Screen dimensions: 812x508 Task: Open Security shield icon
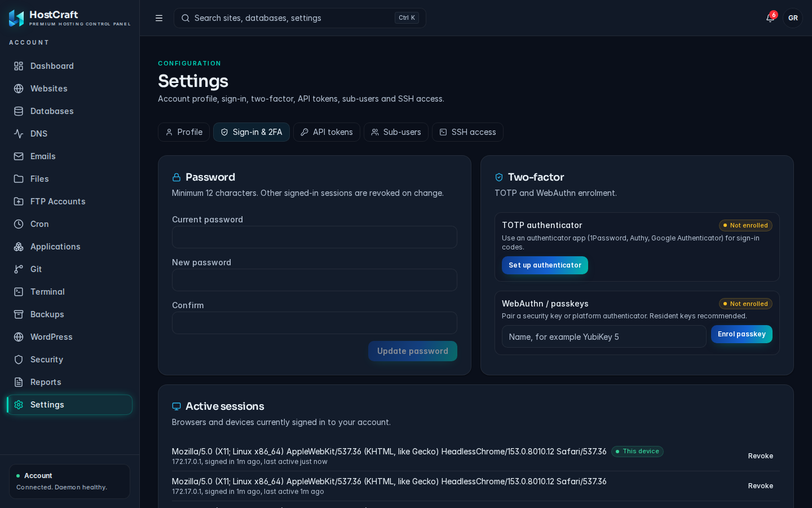(x=19, y=360)
